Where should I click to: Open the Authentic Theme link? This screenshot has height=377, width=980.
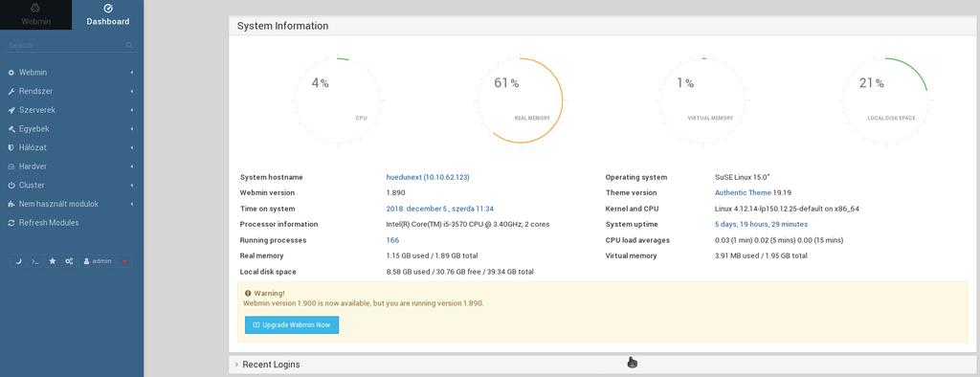[x=743, y=193]
